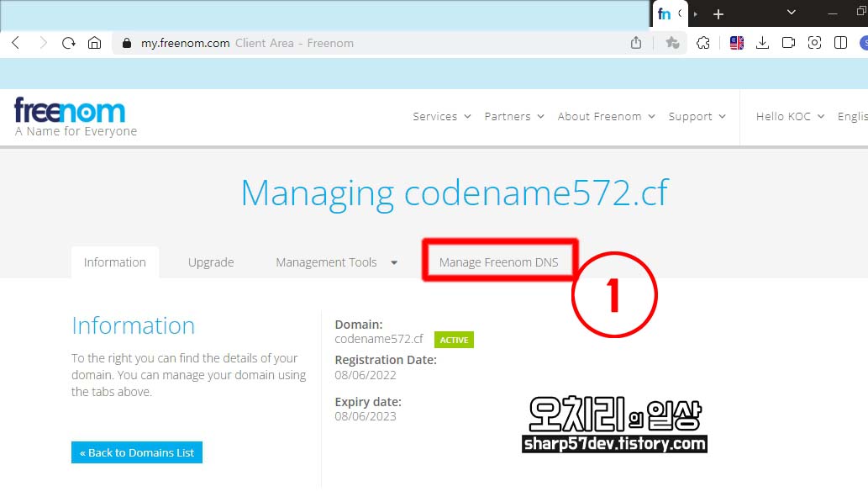The width and height of the screenshot is (868, 502).
Task: Open the Management Tools dropdown tab
Action: pyautogui.click(x=337, y=262)
